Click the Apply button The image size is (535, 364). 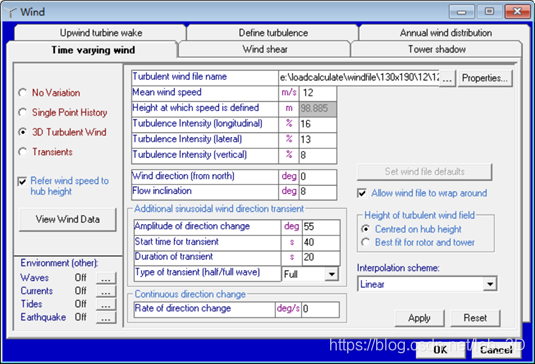419,318
